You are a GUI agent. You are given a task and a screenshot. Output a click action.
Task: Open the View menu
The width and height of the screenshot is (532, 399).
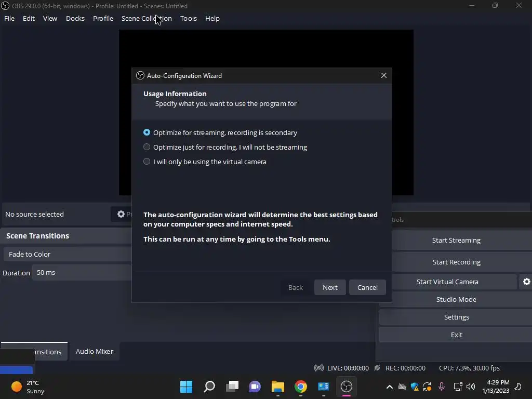click(50, 18)
